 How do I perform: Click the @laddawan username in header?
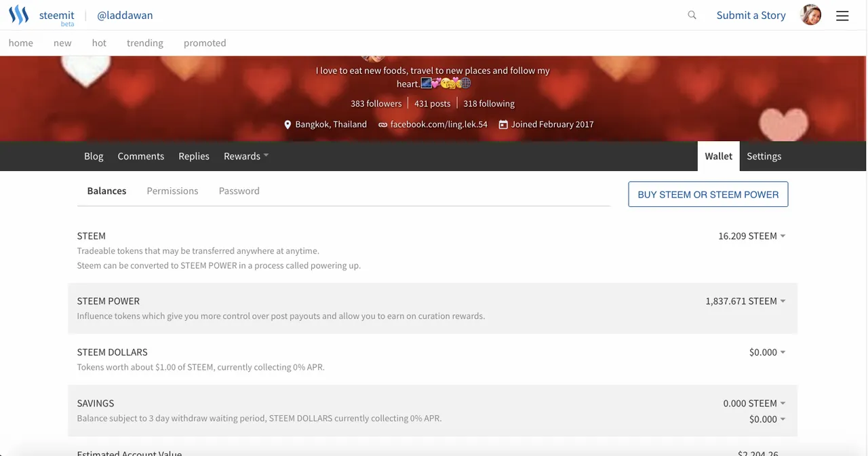[125, 15]
